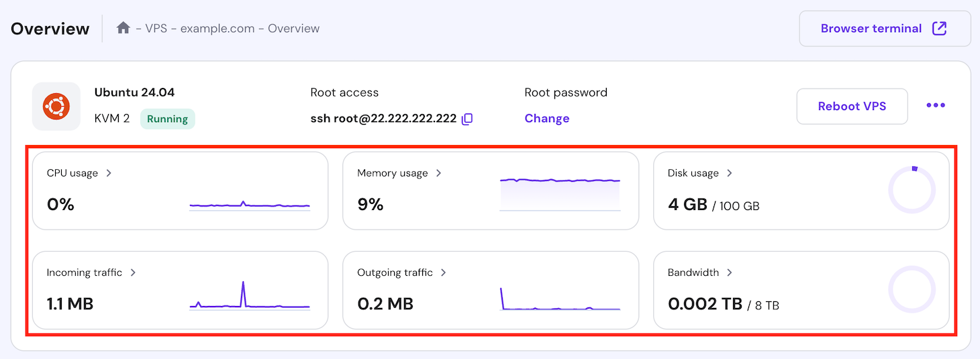Click the Ubuntu logo icon
980x359 pixels.
(56, 106)
